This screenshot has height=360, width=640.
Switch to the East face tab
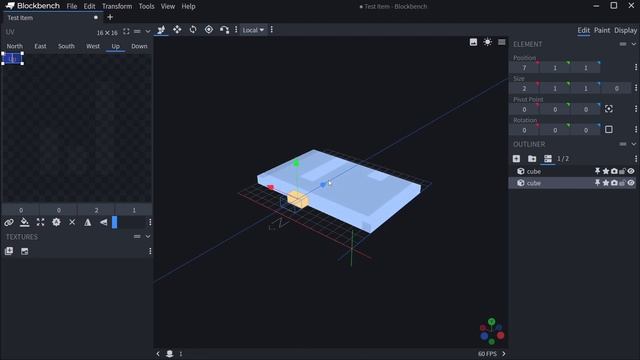(40, 46)
